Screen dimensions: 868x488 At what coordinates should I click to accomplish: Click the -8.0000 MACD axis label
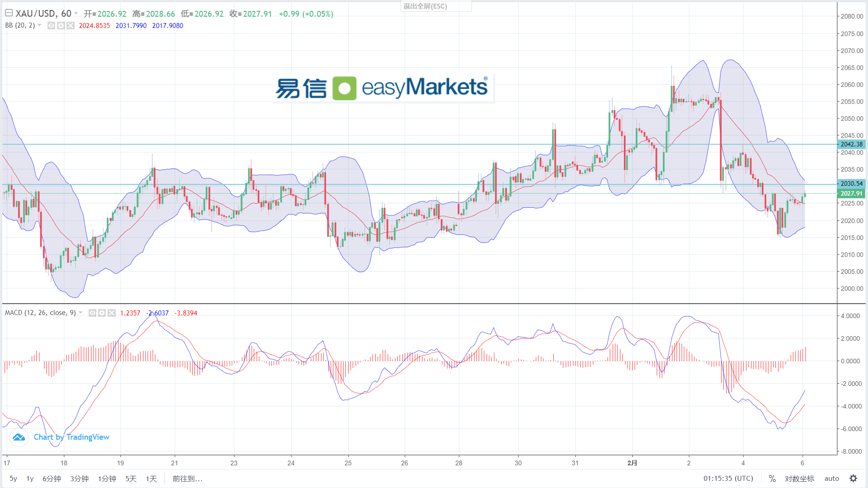tap(850, 451)
